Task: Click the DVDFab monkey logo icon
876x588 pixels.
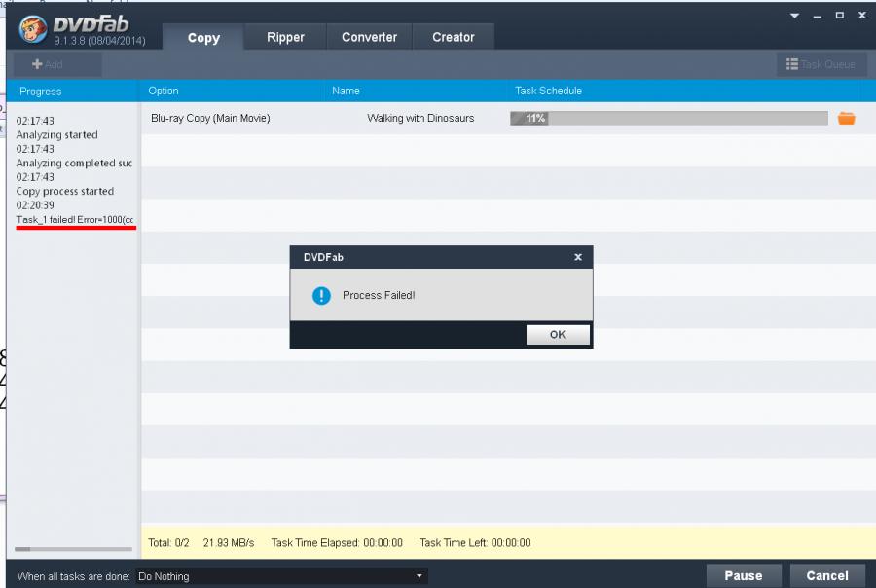Action: [32, 28]
